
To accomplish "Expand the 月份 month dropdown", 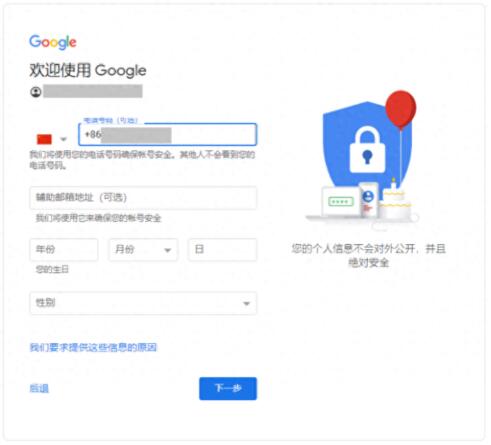I will pos(143,250).
